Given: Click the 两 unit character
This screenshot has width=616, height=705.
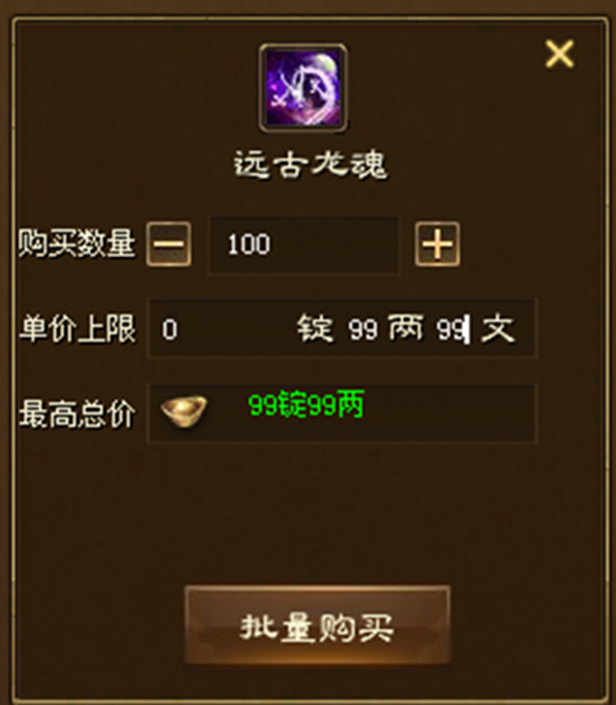Looking at the screenshot, I should tap(406, 328).
